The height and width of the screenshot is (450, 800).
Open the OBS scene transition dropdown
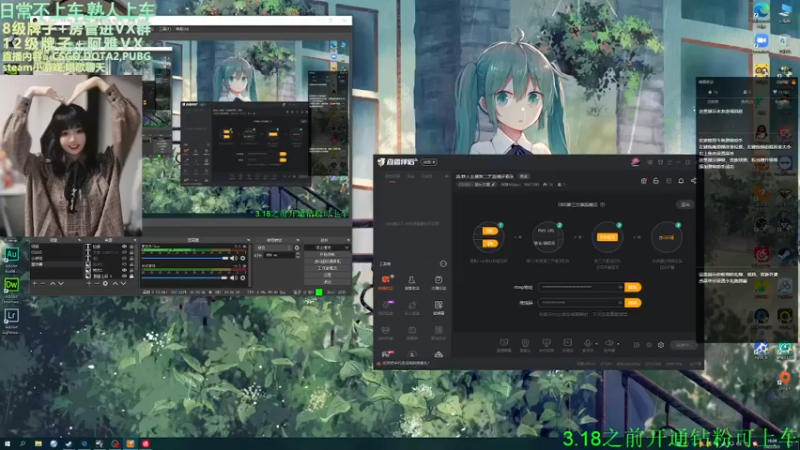pyautogui.click(x=275, y=248)
